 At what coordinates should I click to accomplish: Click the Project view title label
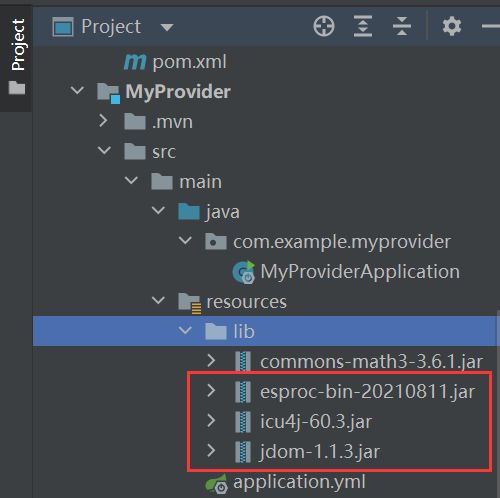coord(111,27)
